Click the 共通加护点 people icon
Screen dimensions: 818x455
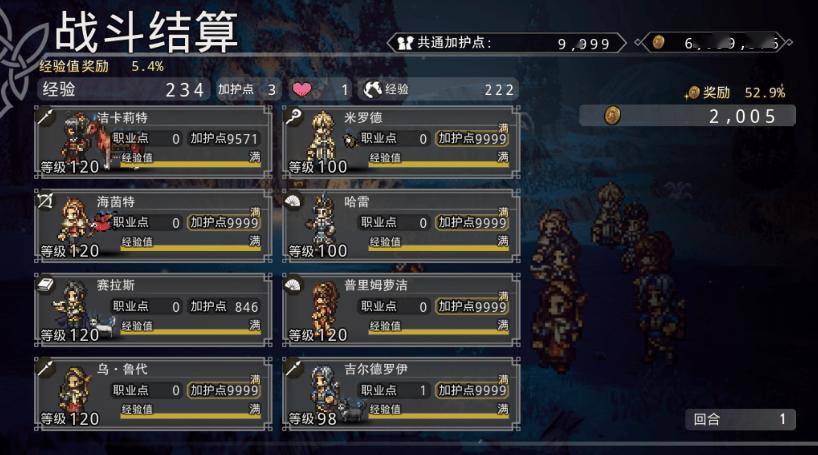point(405,43)
